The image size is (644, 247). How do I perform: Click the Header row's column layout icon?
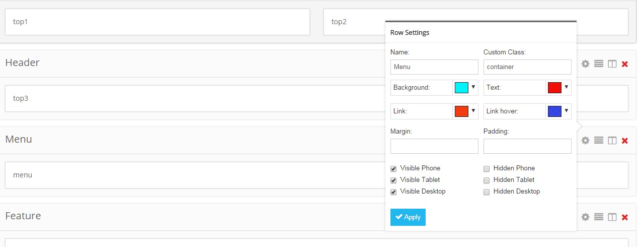click(x=612, y=64)
